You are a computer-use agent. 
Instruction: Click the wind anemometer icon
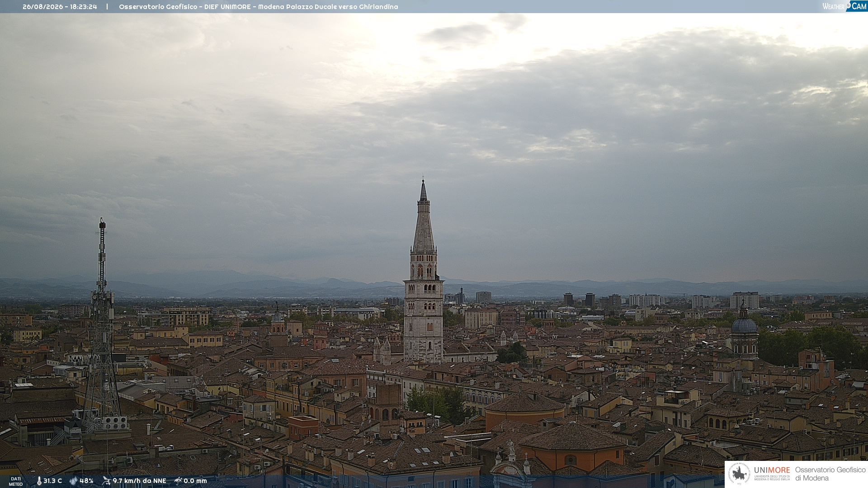coord(106,481)
